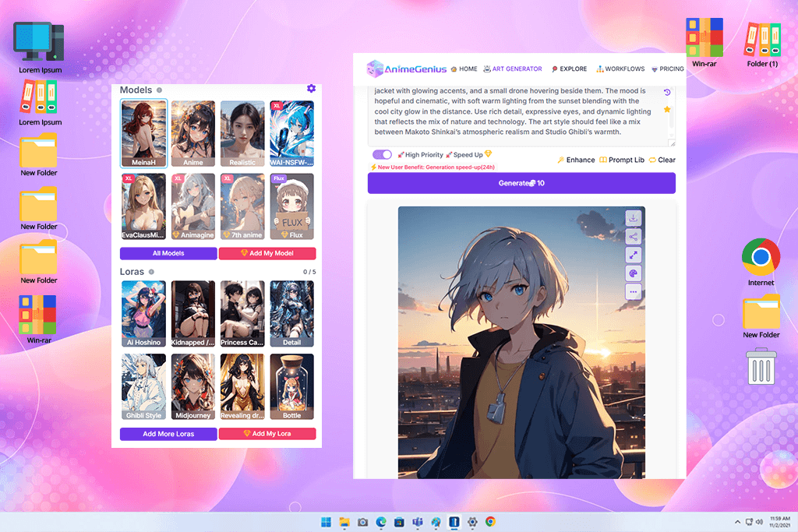Open the ART GENERATOR menu item
798x532 pixels.
click(513, 69)
